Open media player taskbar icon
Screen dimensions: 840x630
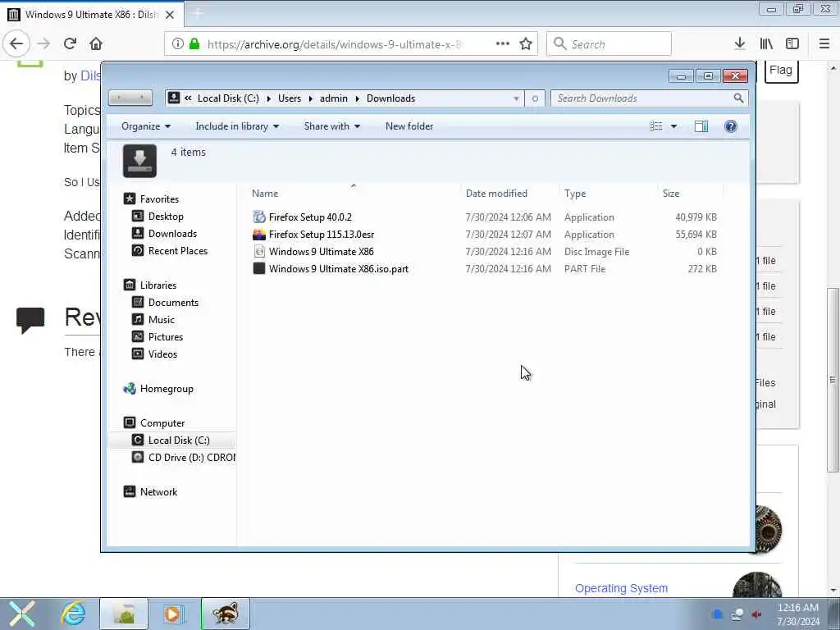click(174, 614)
